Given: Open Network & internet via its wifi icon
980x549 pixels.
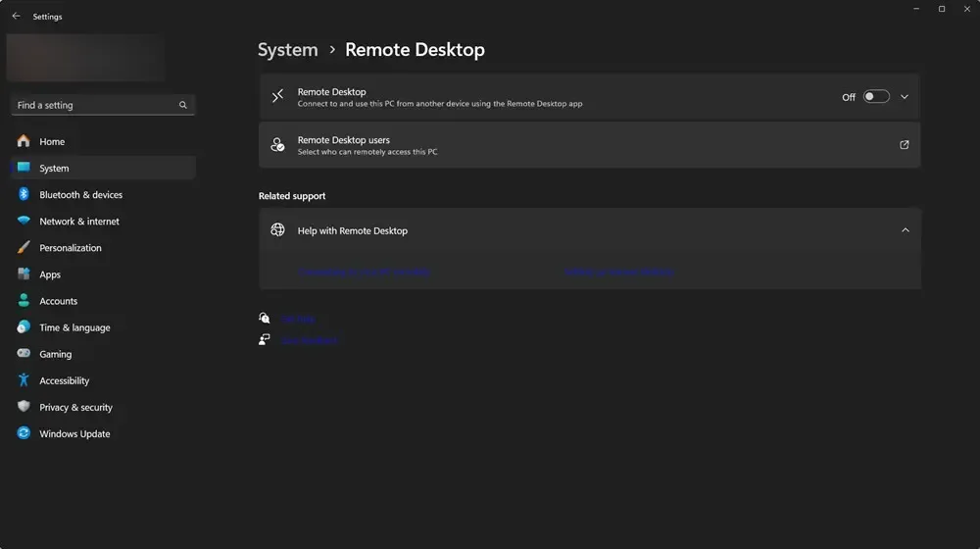Looking at the screenshot, I should pyautogui.click(x=24, y=221).
